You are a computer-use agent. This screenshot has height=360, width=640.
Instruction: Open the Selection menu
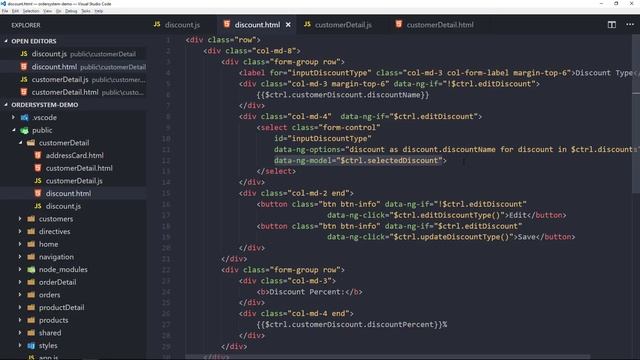click(31, 11)
